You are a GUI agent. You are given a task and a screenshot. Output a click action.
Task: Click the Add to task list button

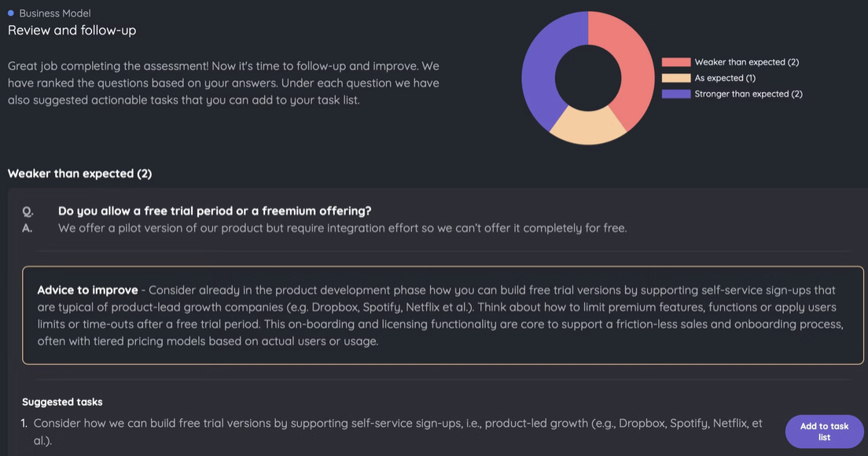click(x=824, y=432)
